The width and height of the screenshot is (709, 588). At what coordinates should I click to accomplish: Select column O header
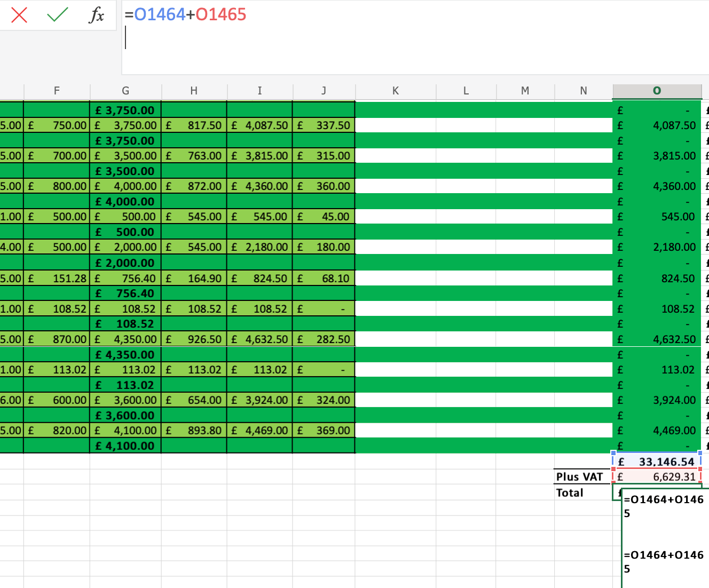pos(657,91)
